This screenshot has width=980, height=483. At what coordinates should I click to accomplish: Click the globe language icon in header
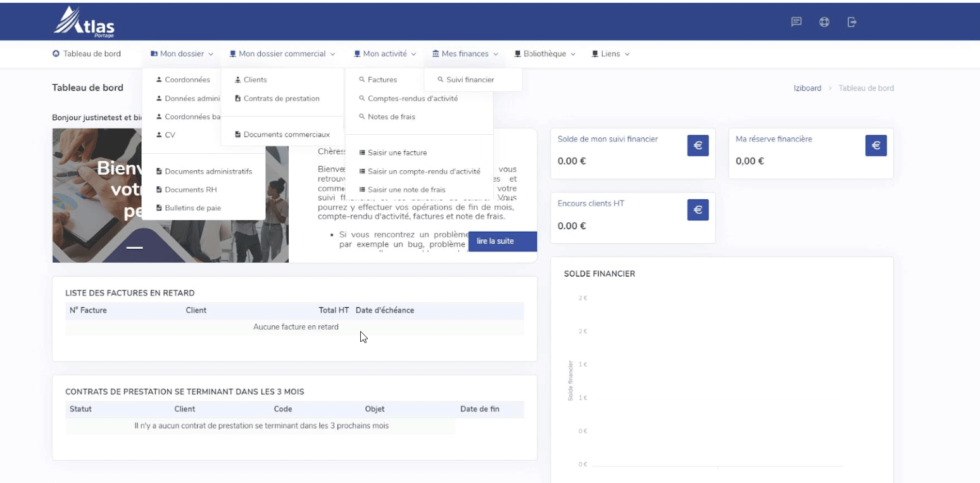(x=824, y=22)
